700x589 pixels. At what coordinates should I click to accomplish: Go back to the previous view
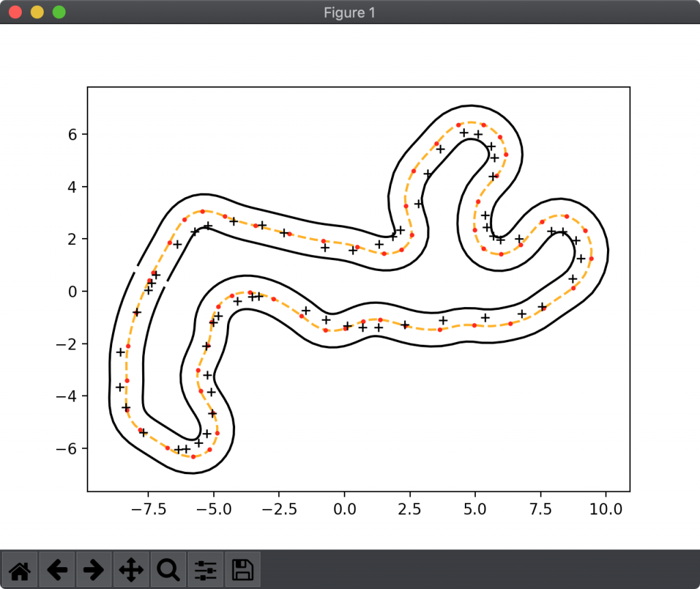click(57, 569)
